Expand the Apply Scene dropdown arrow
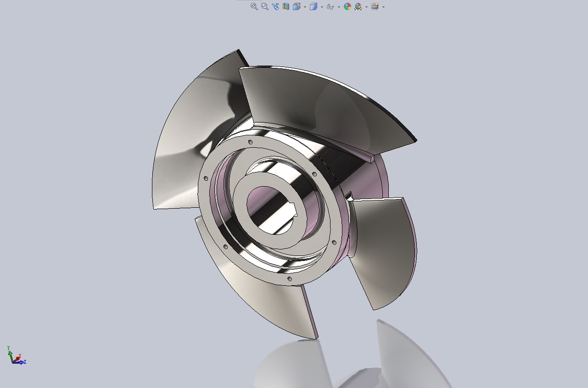This screenshot has width=588, height=388. pyautogui.click(x=366, y=7)
